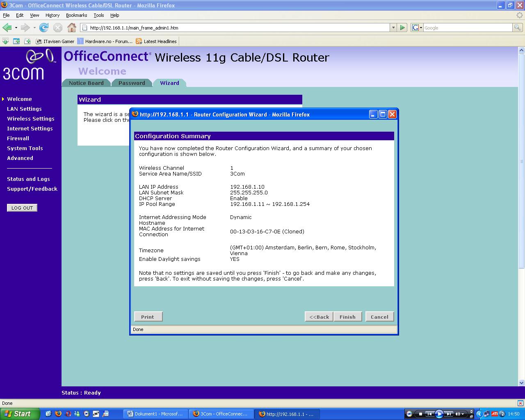Click the third bookmarks toolbar plus icon

(x=27, y=41)
